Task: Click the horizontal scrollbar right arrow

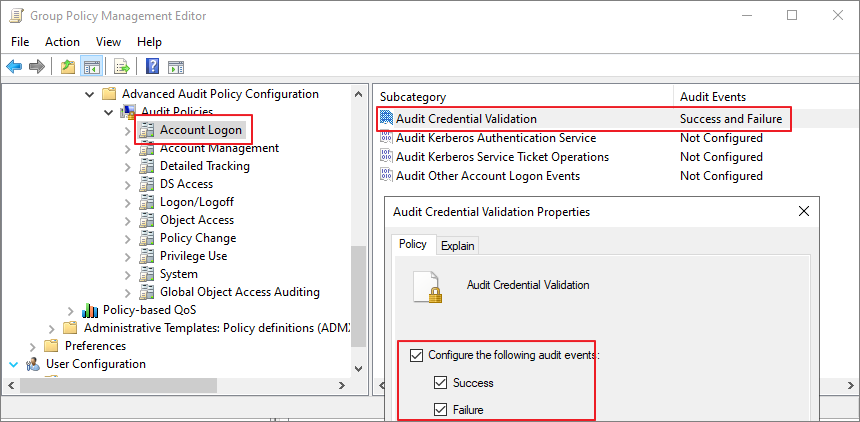Action: click(x=342, y=386)
